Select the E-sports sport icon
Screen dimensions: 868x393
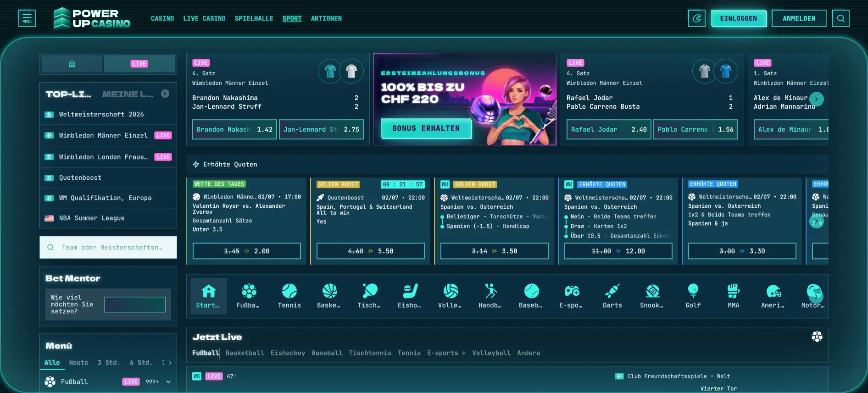point(572,296)
